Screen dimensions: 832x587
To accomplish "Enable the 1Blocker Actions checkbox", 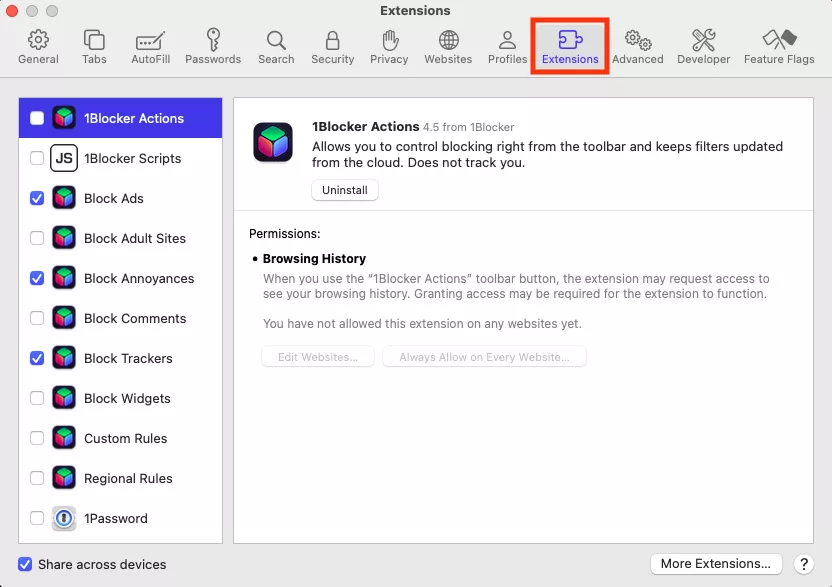I will [x=37, y=118].
